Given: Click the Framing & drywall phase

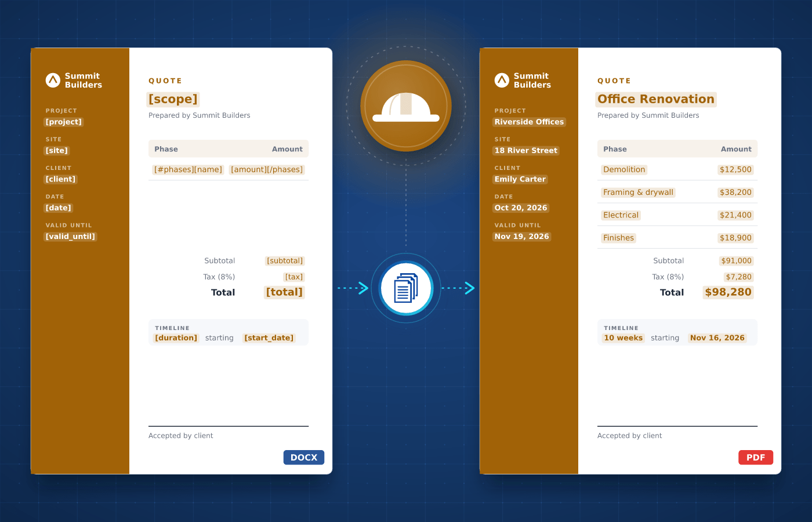Looking at the screenshot, I should [x=639, y=193].
